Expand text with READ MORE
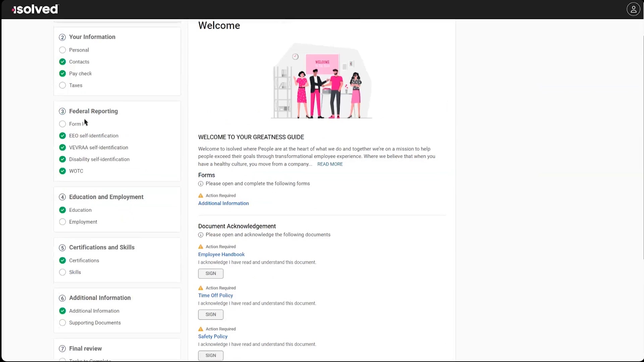The image size is (644, 362). tap(330, 164)
